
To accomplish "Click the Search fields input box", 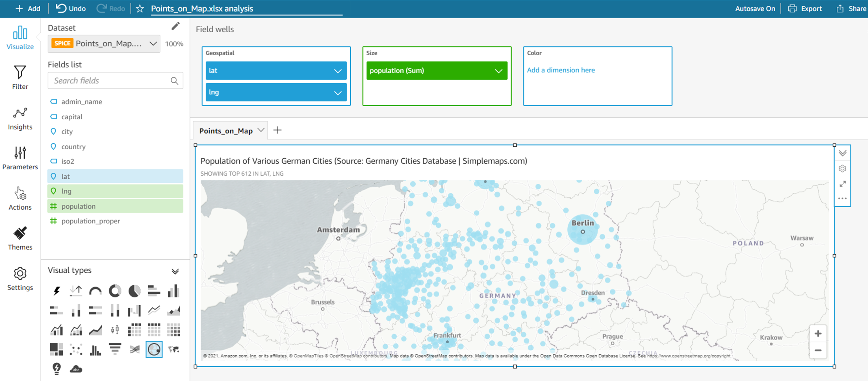I will click(x=111, y=80).
